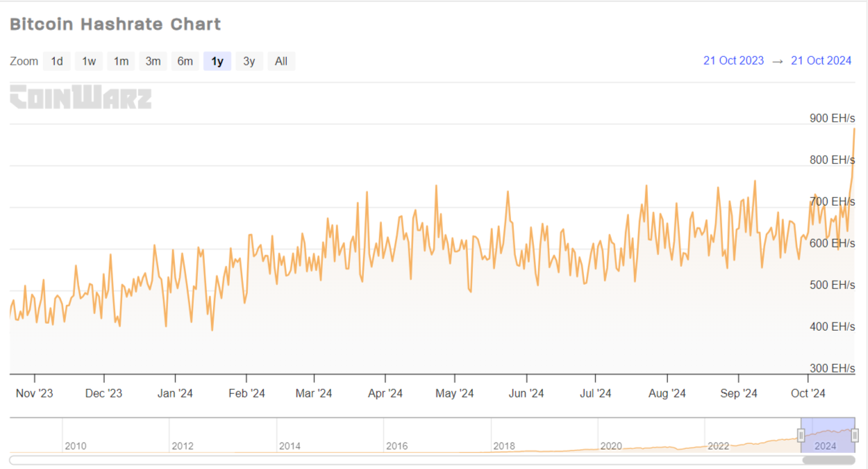Open the end date 21 Oct 2024
Viewport: 868px width, 469px height.
(x=821, y=60)
